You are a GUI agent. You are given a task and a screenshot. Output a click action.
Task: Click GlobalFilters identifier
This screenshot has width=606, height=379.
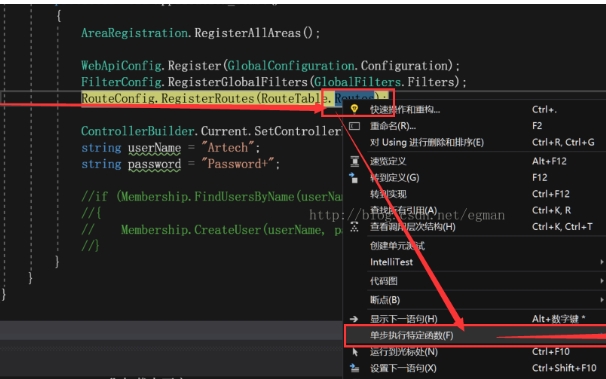(x=357, y=82)
